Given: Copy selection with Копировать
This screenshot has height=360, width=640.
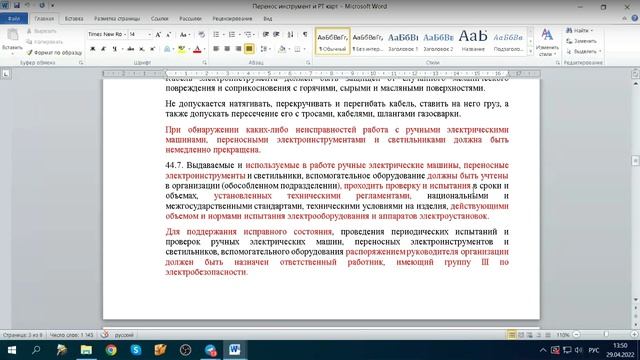Looking at the screenshot, I should click(44, 42).
